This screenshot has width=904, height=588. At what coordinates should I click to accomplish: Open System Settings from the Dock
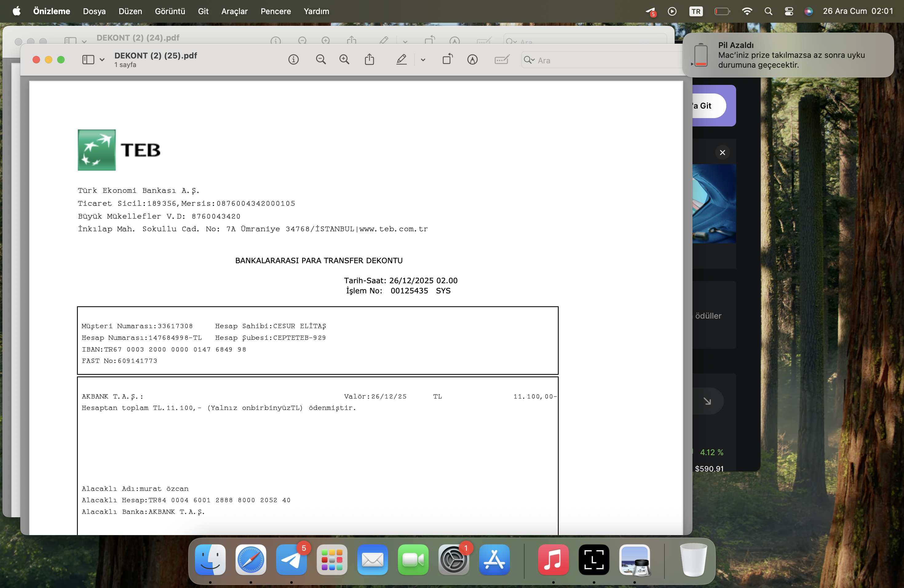coord(454,559)
